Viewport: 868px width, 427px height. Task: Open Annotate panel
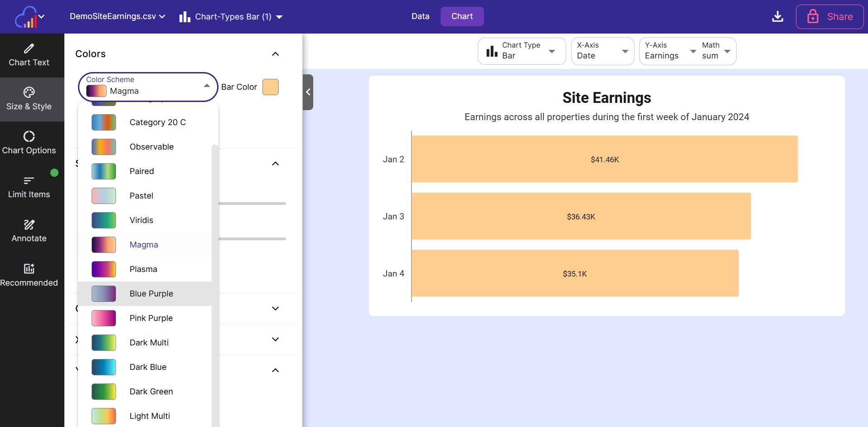point(29,231)
